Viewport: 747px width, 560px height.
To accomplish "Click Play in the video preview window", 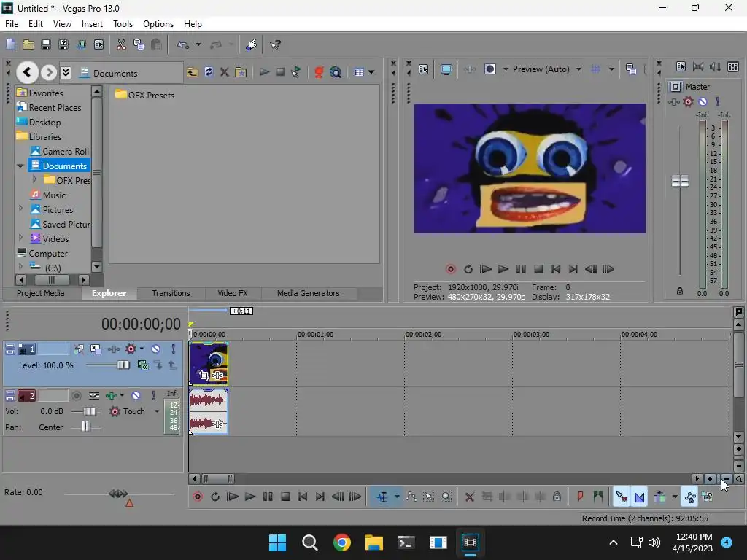I will tap(503, 269).
